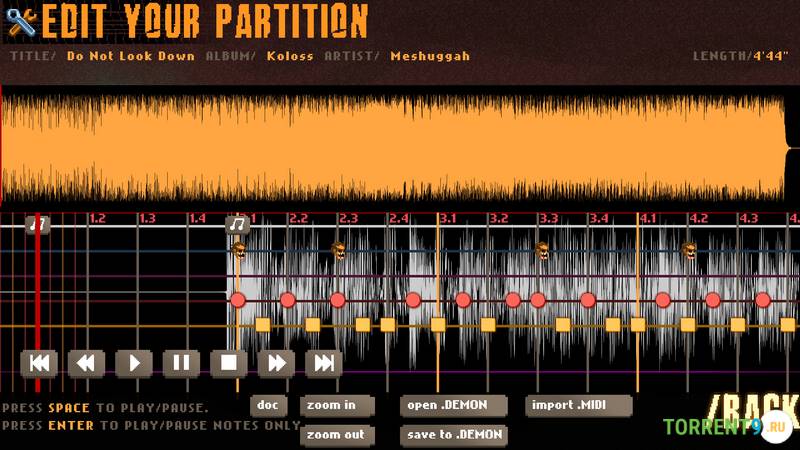Skip to the end of the track
Viewport: 800px width, 450px height.
coord(324,363)
